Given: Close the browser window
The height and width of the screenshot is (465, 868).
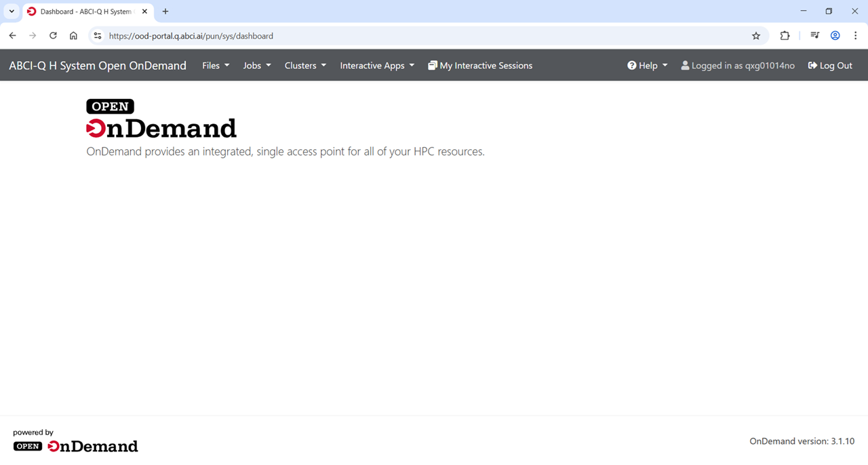Looking at the screenshot, I should click(854, 11).
